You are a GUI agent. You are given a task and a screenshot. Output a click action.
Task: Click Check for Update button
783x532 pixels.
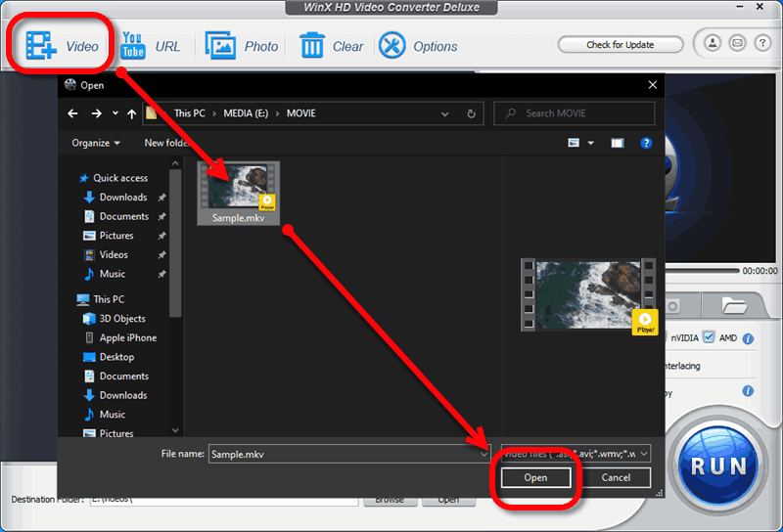620,44
